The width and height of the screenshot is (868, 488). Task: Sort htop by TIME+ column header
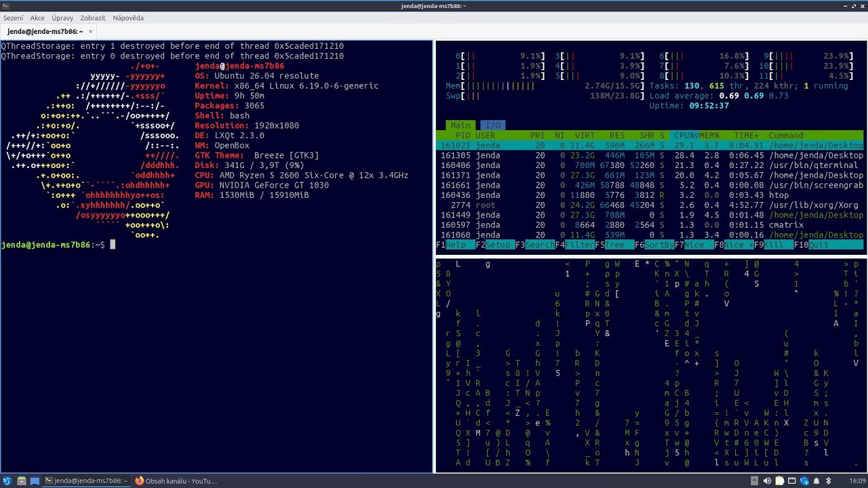[x=747, y=136]
